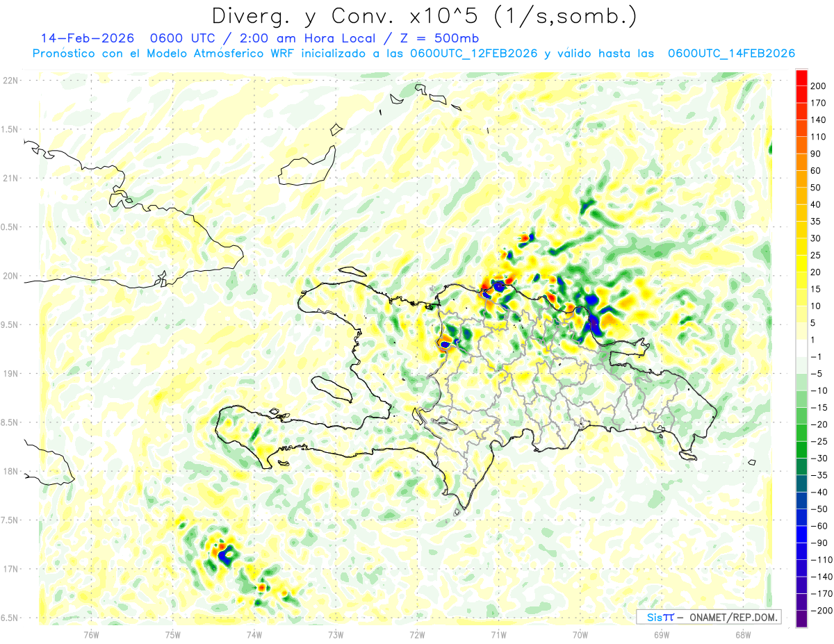Click the '-50' color bar value
Image resolution: width=834 pixels, height=644 pixels.
pos(819,509)
